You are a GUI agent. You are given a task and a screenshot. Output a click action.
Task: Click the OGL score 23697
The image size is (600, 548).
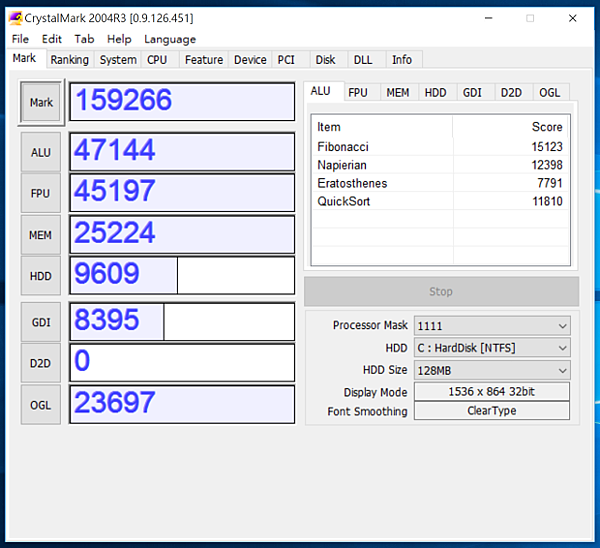182,404
